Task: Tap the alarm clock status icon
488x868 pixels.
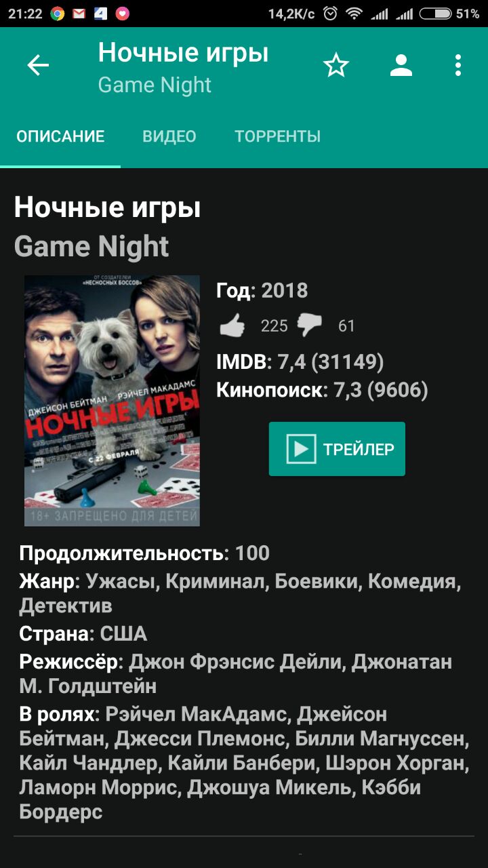Action: click(330, 14)
